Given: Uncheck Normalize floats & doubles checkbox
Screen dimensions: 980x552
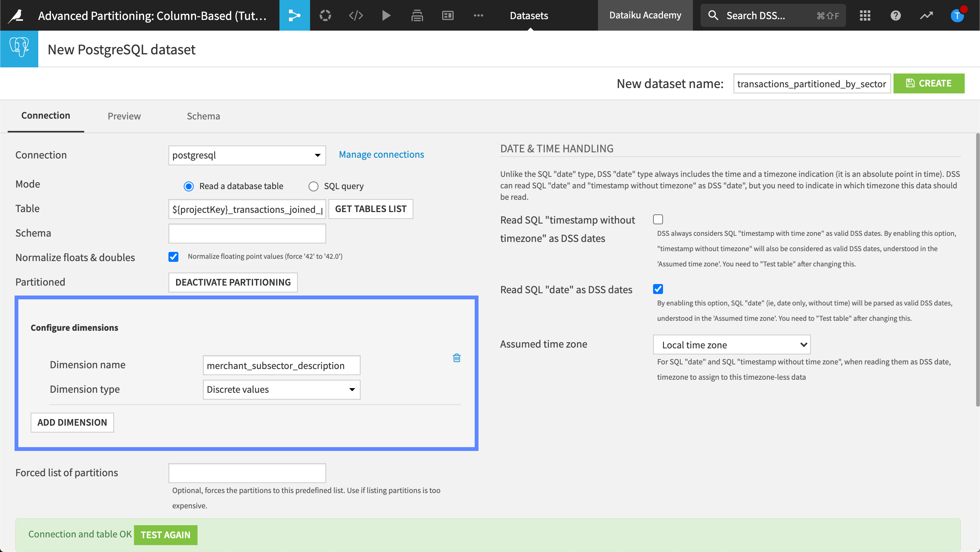Looking at the screenshot, I should point(173,257).
